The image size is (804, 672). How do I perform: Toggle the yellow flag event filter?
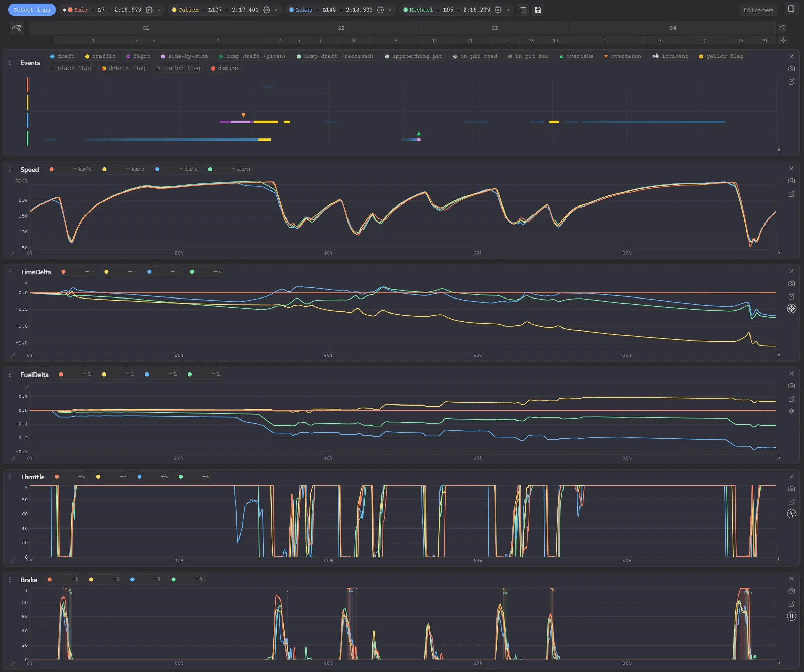coord(721,56)
